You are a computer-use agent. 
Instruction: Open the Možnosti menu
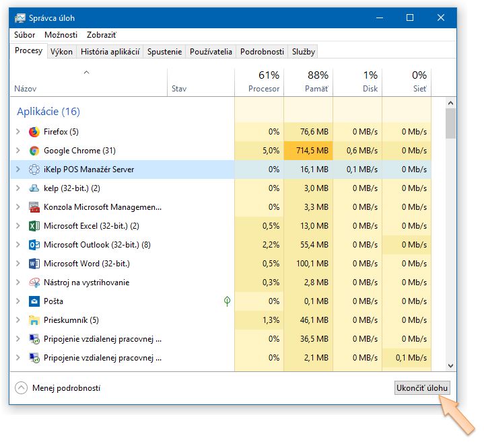61,35
